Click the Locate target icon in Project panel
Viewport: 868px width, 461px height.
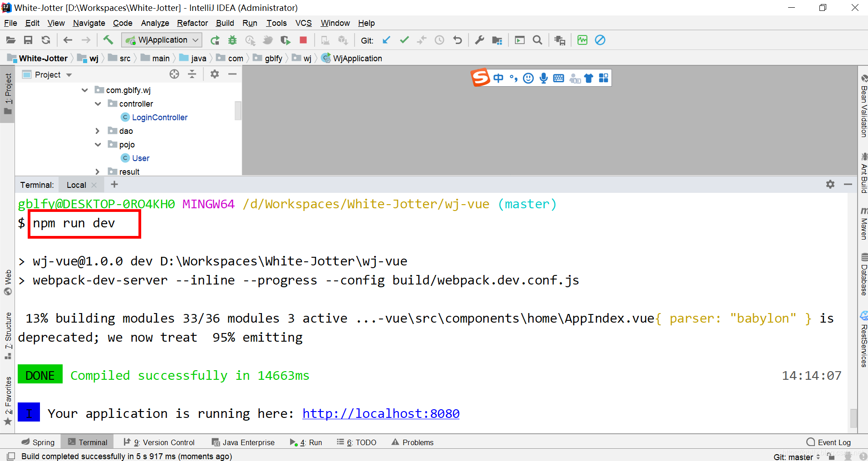(x=174, y=74)
